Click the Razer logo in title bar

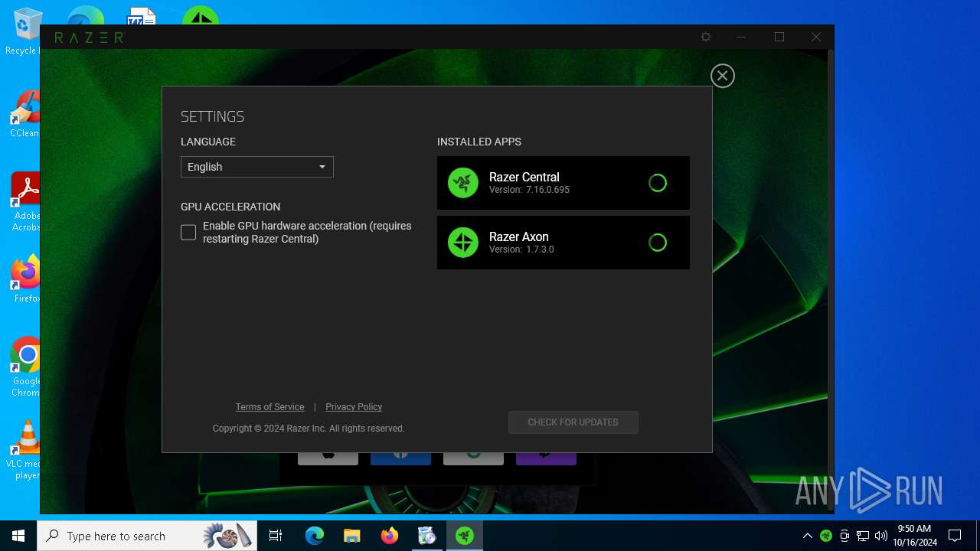[x=89, y=37]
